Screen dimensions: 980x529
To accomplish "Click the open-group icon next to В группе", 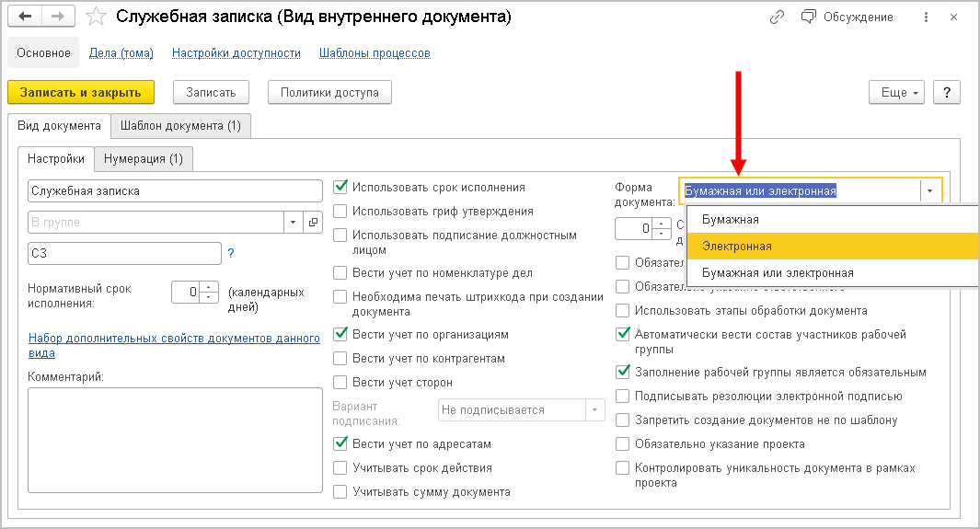I will 313,222.
